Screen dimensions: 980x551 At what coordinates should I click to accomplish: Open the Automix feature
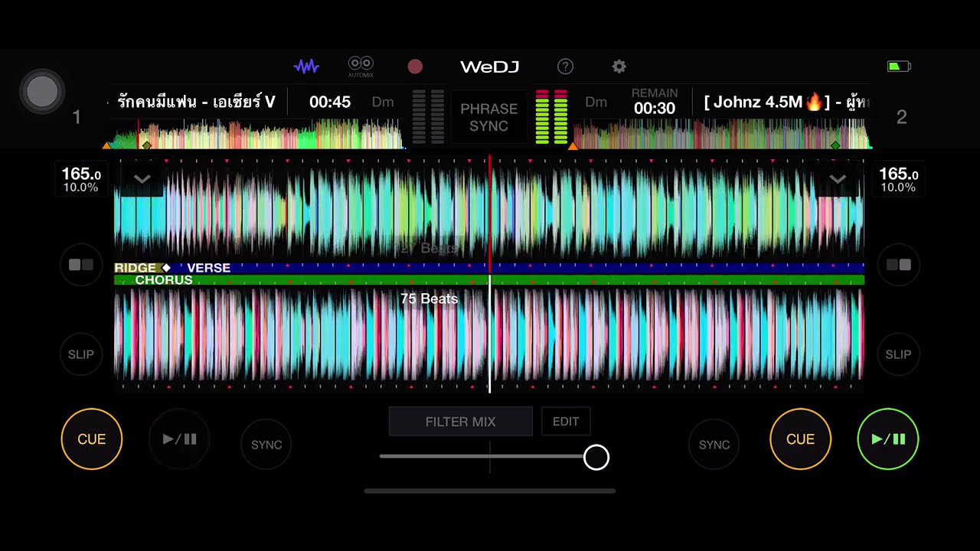(x=361, y=67)
